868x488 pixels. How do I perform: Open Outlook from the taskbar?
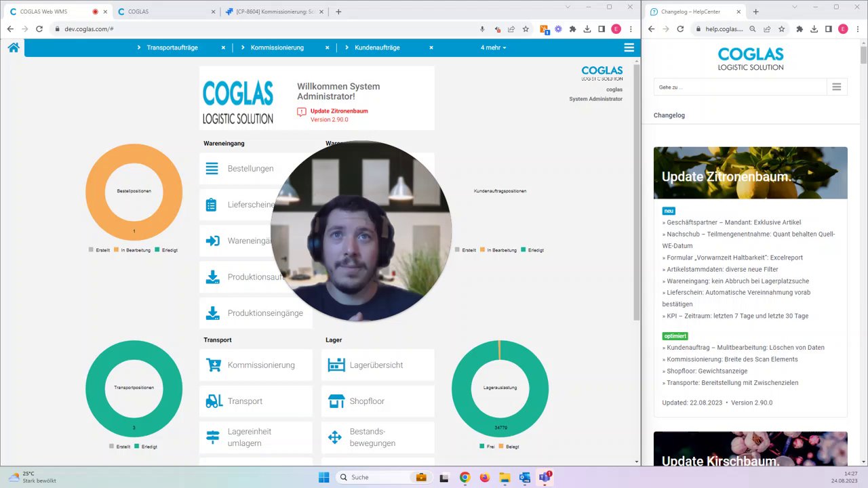click(x=524, y=477)
